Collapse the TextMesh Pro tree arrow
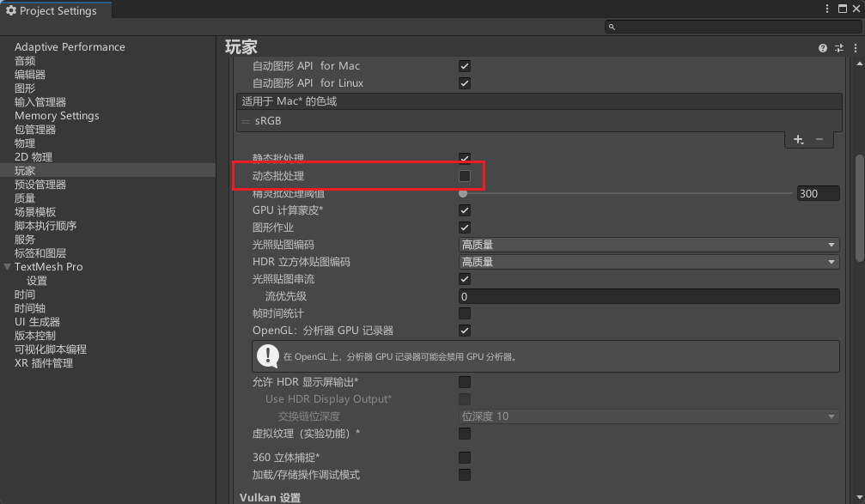The width and height of the screenshot is (865, 504). [x=8, y=267]
